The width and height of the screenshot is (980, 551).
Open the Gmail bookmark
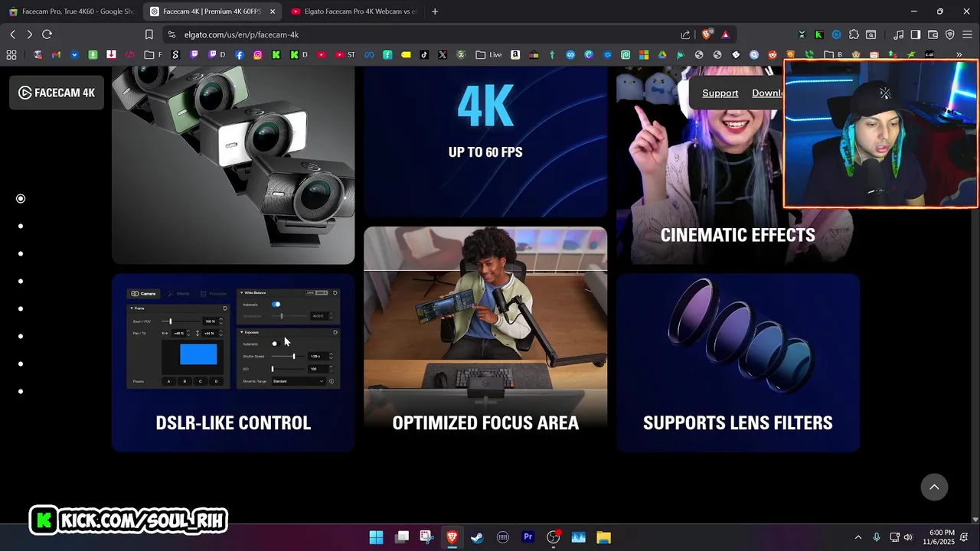point(56,54)
